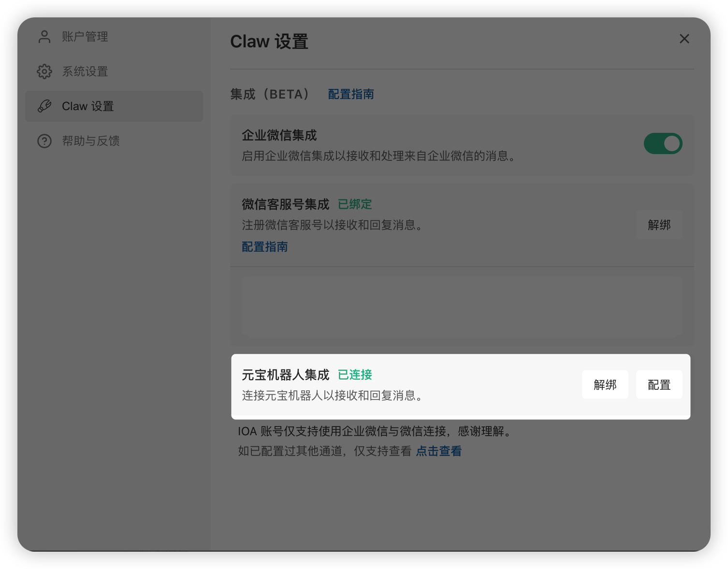Disable the 企业微信集成 toggle switch
Viewport: 728px width, 569px height.
coord(663,143)
